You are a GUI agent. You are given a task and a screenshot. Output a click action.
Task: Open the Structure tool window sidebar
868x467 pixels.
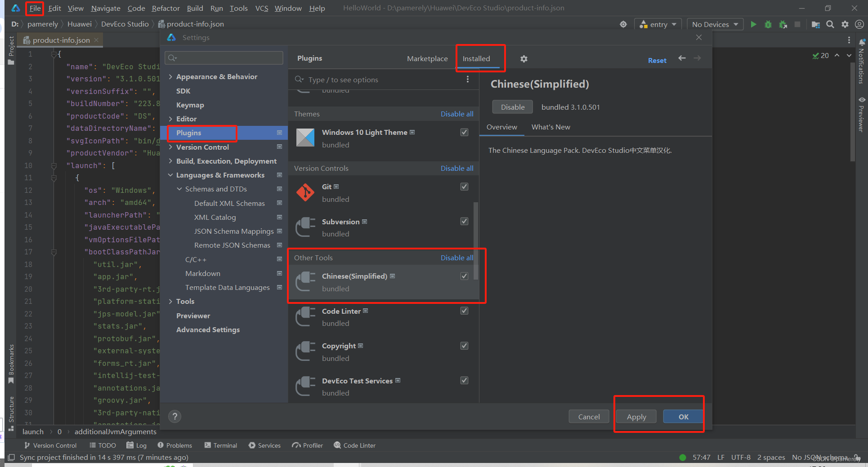[11, 413]
